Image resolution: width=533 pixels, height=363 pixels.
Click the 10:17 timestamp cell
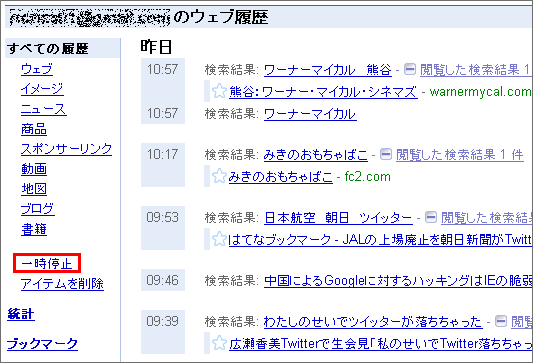[x=163, y=165]
